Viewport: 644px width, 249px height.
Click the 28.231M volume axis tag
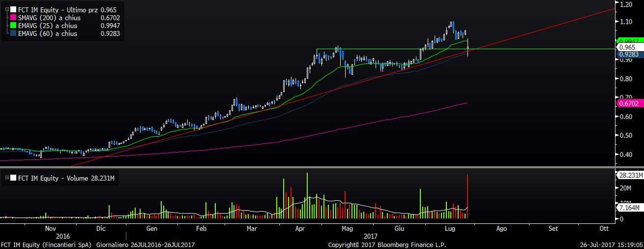[629, 175]
